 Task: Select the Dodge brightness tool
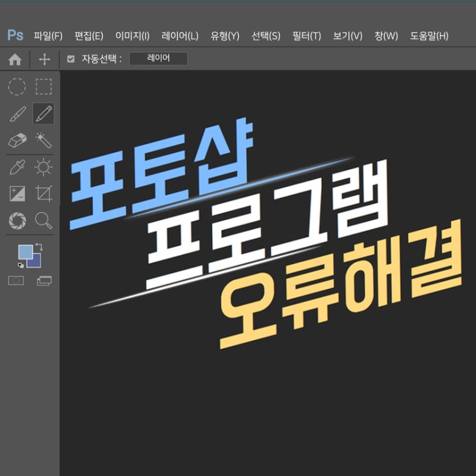[x=44, y=167]
